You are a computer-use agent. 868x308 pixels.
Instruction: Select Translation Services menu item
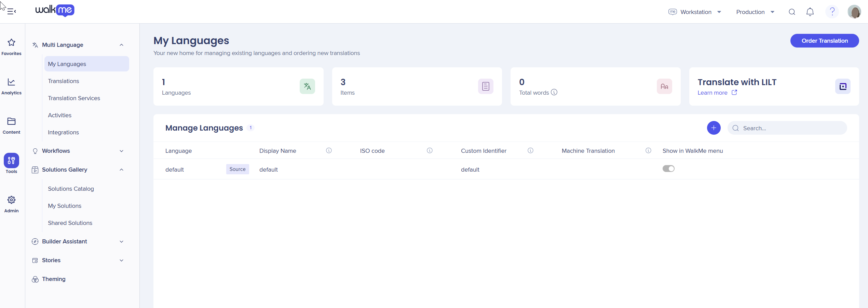[x=74, y=98]
